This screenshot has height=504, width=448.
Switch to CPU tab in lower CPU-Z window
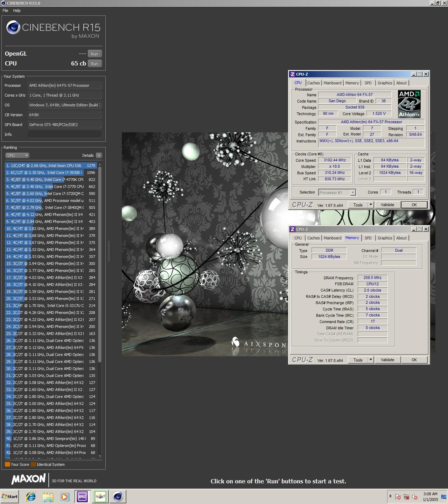pos(298,238)
